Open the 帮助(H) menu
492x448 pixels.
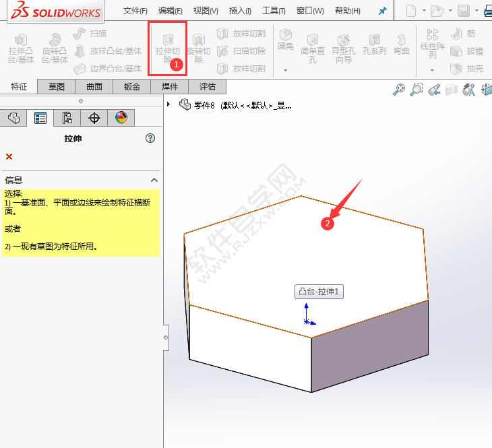pyautogui.click(x=348, y=11)
